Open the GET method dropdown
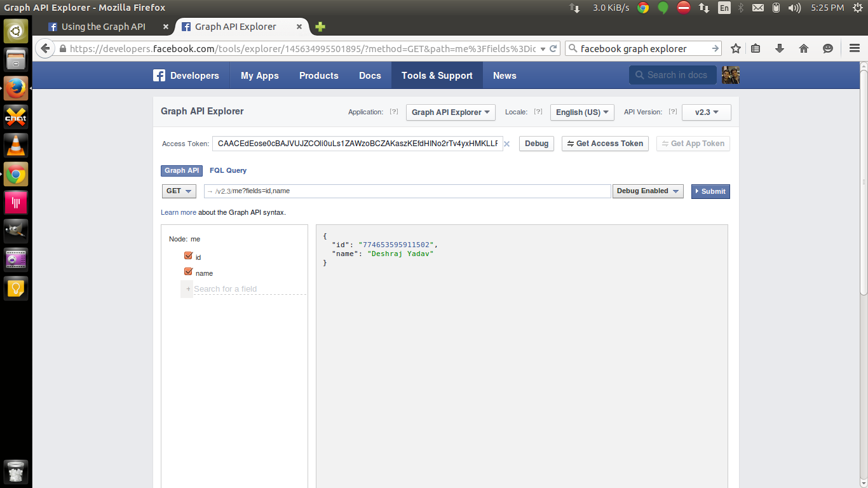Image resolution: width=868 pixels, height=488 pixels. tap(179, 191)
